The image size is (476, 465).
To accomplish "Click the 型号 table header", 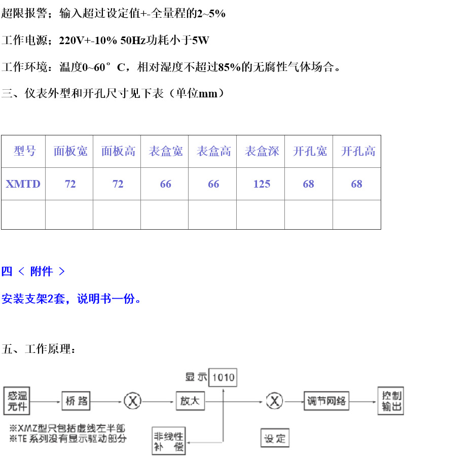I will [x=23, y=151].
